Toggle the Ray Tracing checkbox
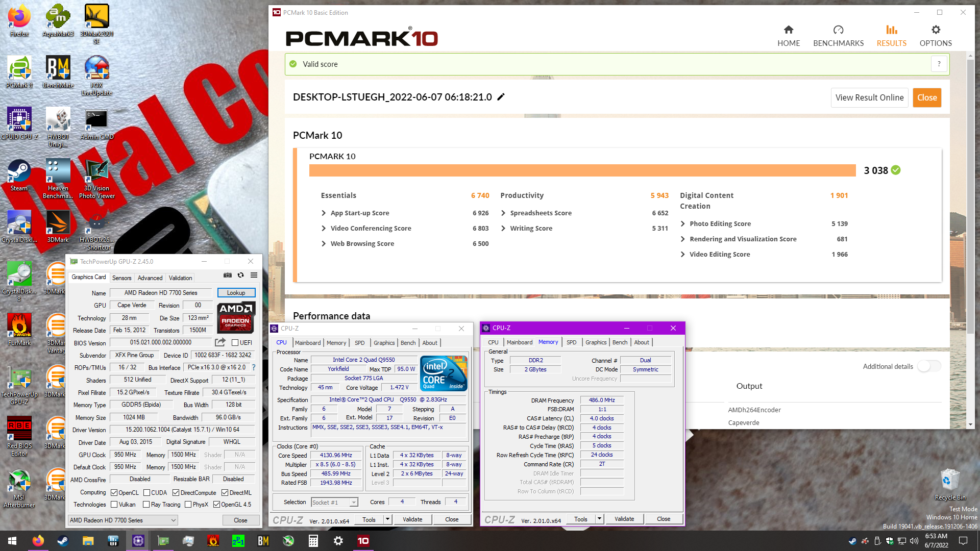This screenshot has height=551, width=980. coord(146,505)
